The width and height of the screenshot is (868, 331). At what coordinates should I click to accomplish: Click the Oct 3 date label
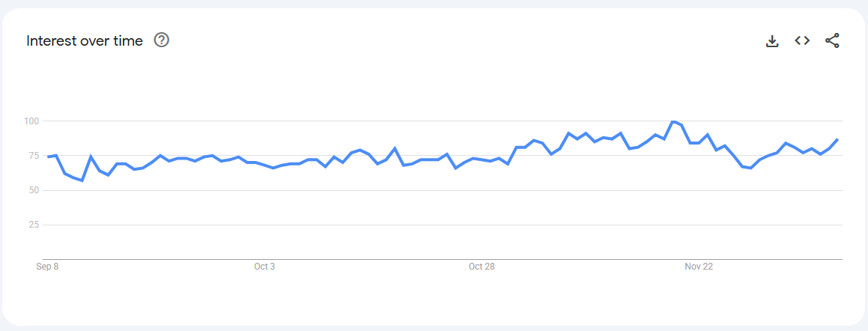point(264,267)
